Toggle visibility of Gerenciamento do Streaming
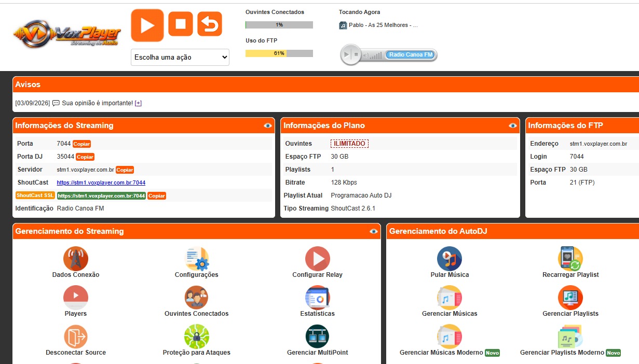 click(x=374, y=231)
